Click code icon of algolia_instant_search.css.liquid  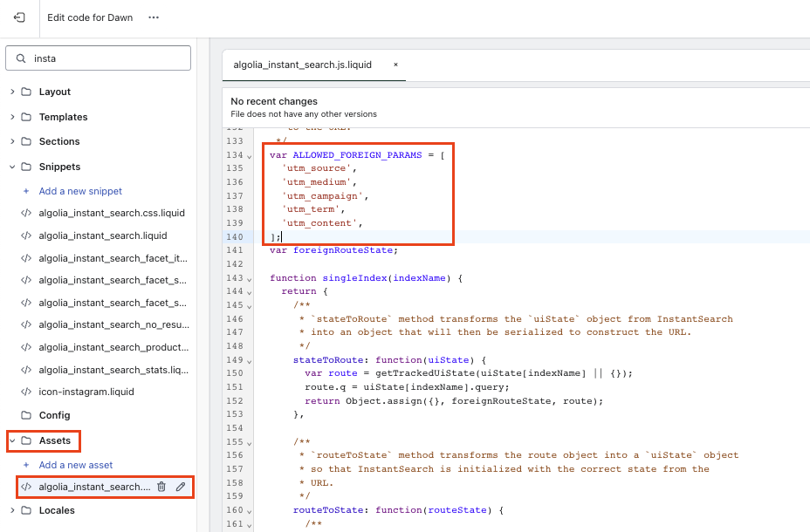pyautogui.click(x=26, y=213)
